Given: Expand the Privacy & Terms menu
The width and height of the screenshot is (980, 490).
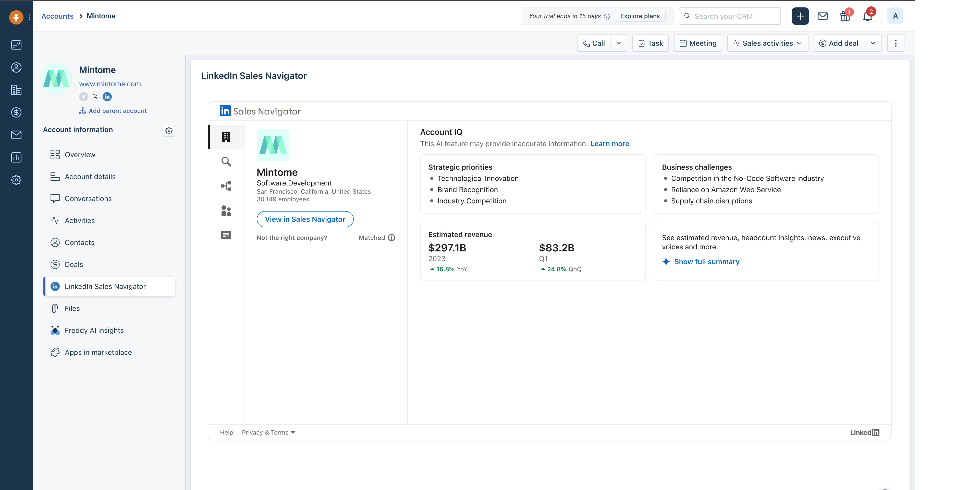Looking at the screenshot, I should pos(268,433).
